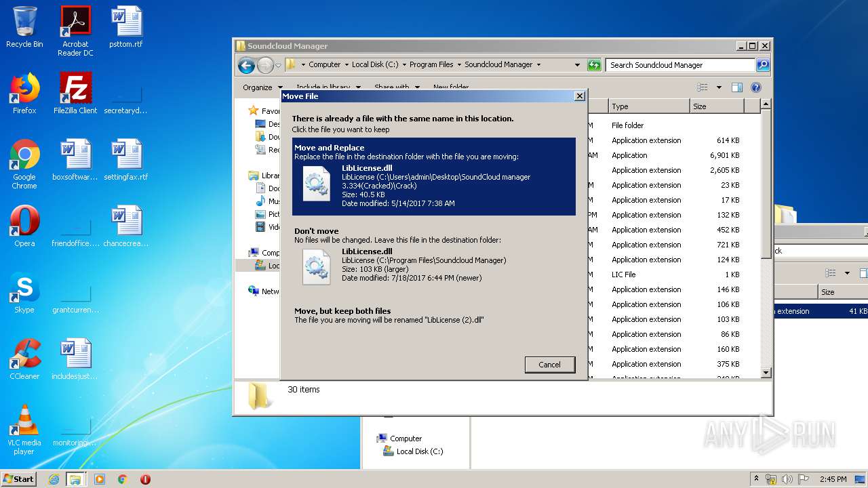
Task: Toggle the preview pane icon
Action: click(737, 87)
